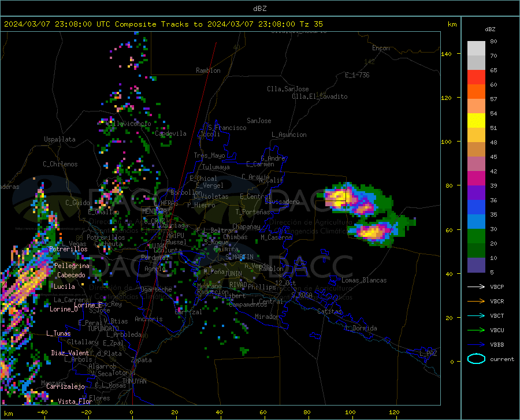Click the Divisadero map label

282,202
